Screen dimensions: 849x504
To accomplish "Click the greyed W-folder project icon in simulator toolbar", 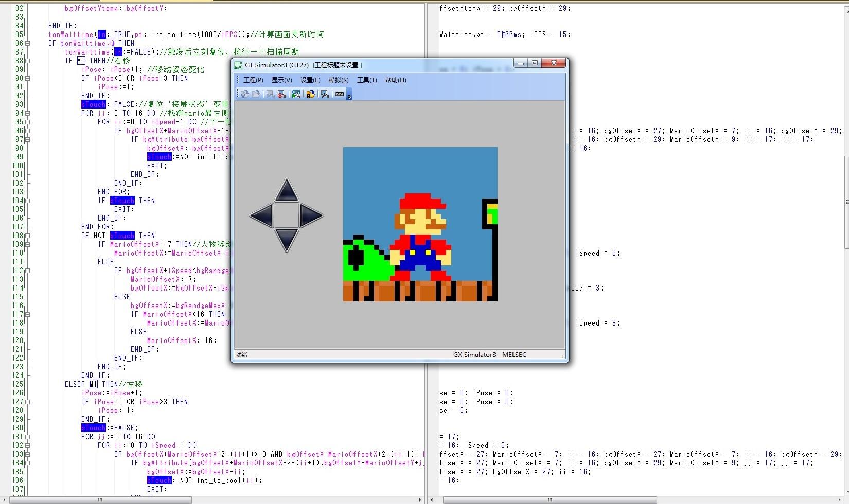I will click(x=244, y=94).
